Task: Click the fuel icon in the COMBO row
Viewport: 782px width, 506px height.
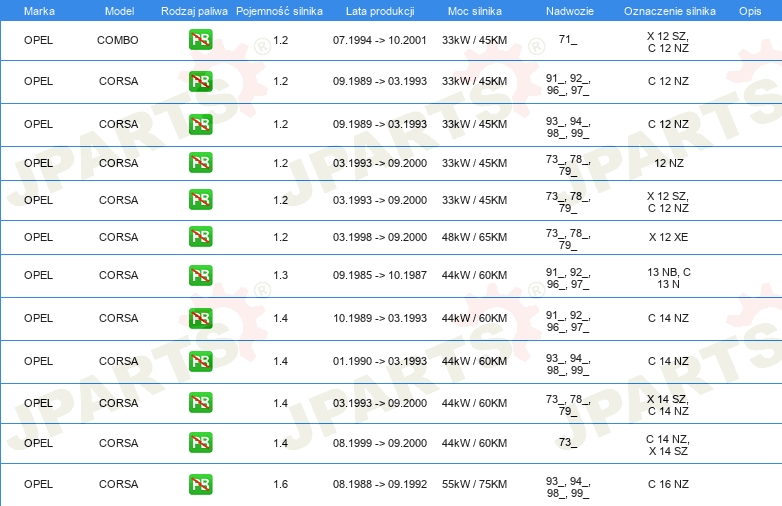Action: (x=200, y=40)
